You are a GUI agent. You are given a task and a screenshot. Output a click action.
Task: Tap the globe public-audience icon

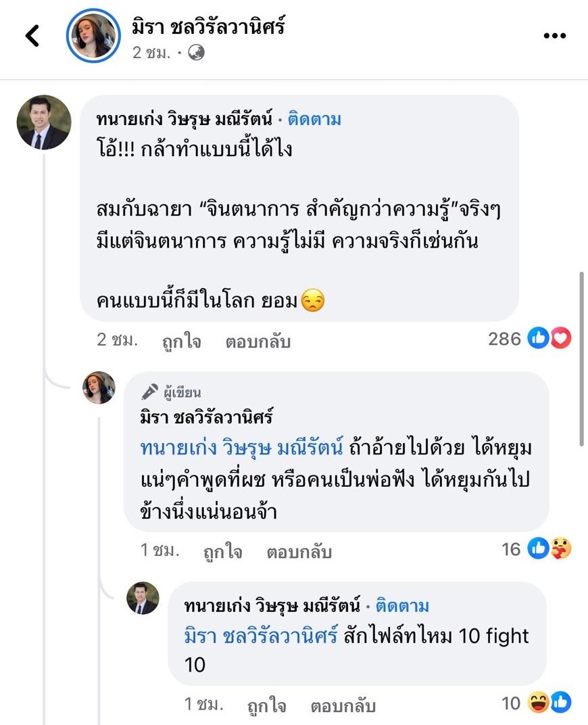pyautogui.click(x=196, y=53)
